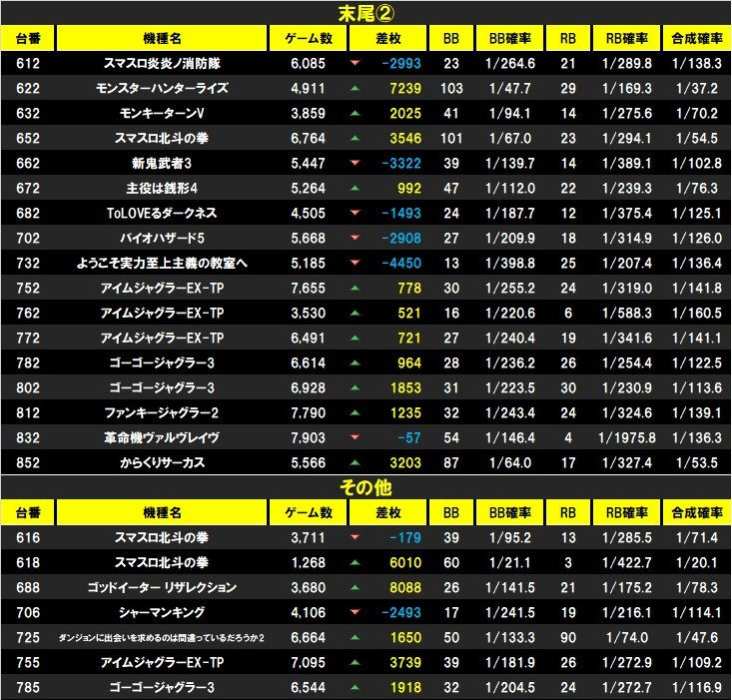
Task: Click the 差枚 value 6010
Action: tap(405, 562)
